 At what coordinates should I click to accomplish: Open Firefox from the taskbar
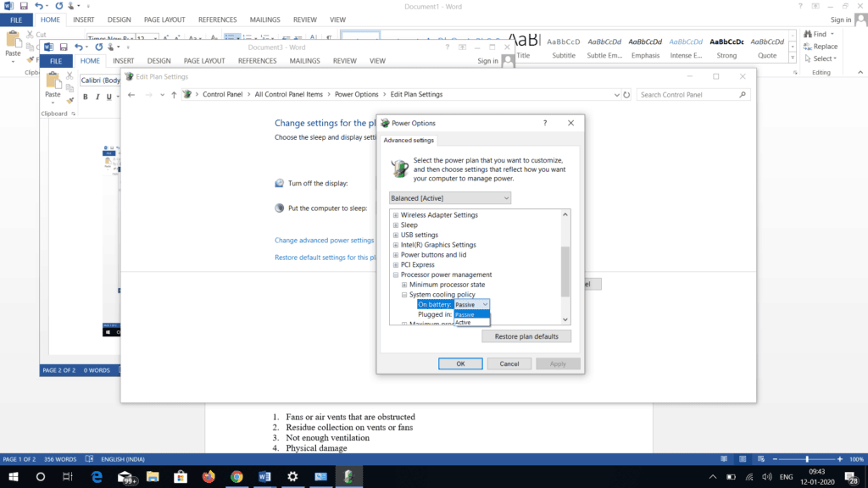coord(209,476)
